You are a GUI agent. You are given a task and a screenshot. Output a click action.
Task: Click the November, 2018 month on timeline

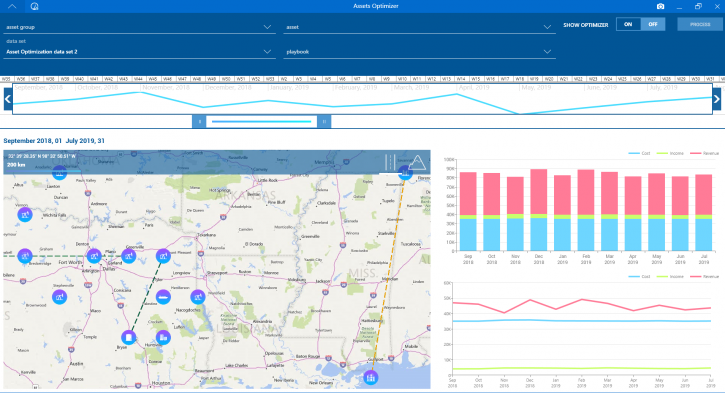point(166,87)
